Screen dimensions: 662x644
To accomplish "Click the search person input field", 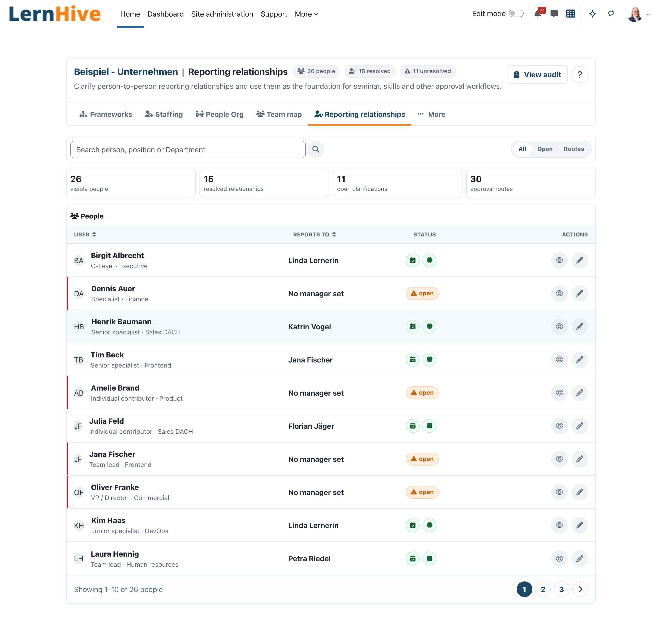I will coord(188,149).
